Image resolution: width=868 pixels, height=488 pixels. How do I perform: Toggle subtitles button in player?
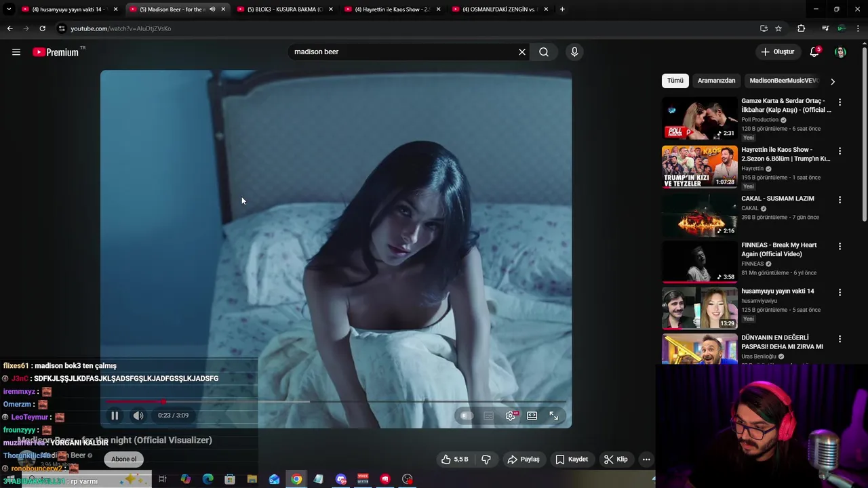[488, 415]
